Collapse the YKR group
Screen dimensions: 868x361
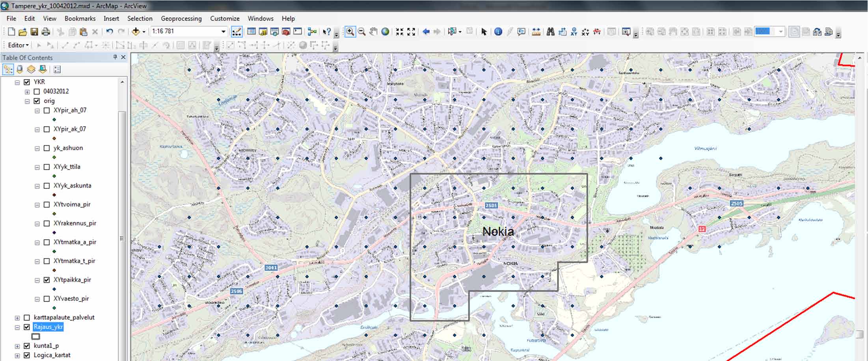click(17, 82)
